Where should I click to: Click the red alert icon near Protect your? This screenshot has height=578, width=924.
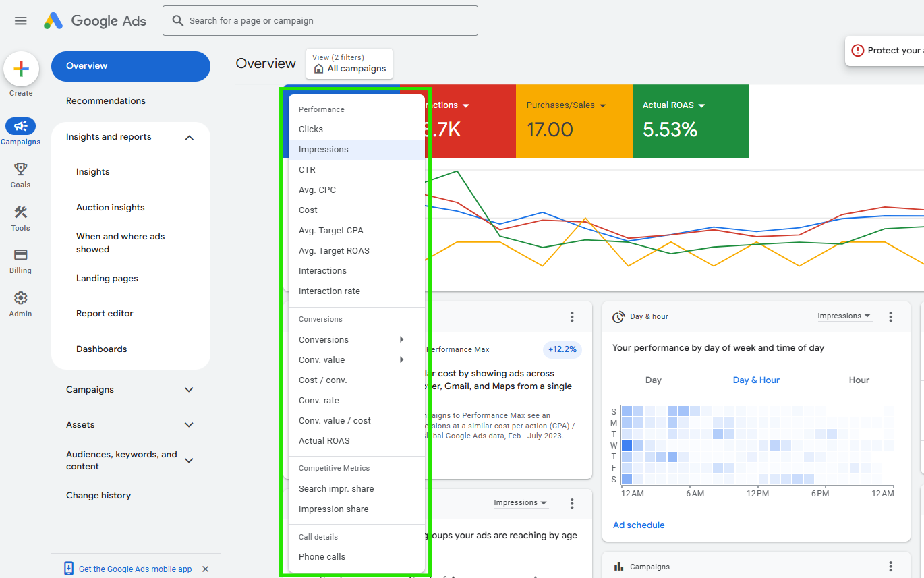(x=858, y=51)
